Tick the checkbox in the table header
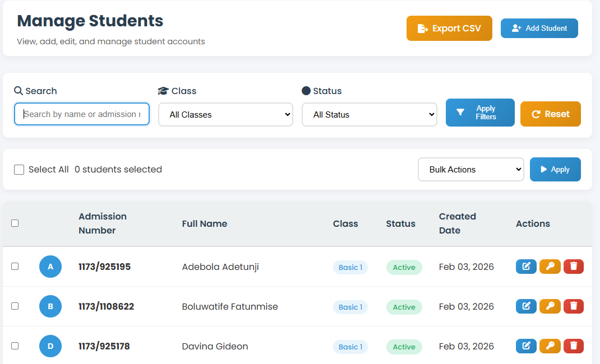 (15, 223)
